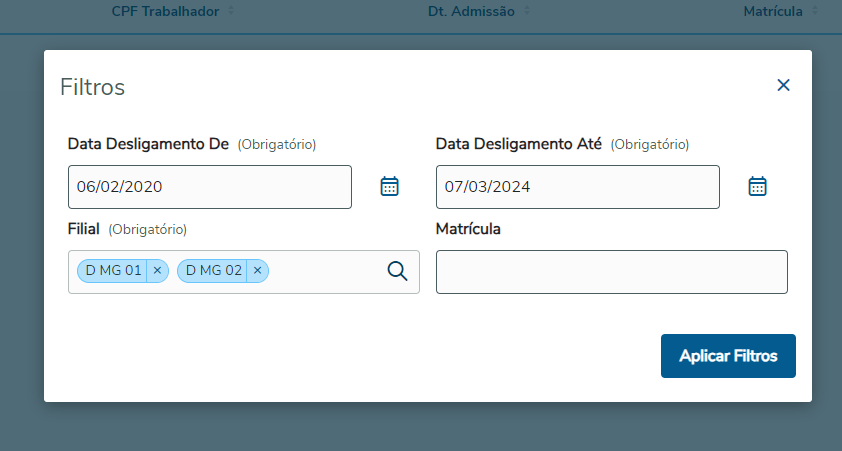Remove the D MG 01 tag

(x=157, y=270)
